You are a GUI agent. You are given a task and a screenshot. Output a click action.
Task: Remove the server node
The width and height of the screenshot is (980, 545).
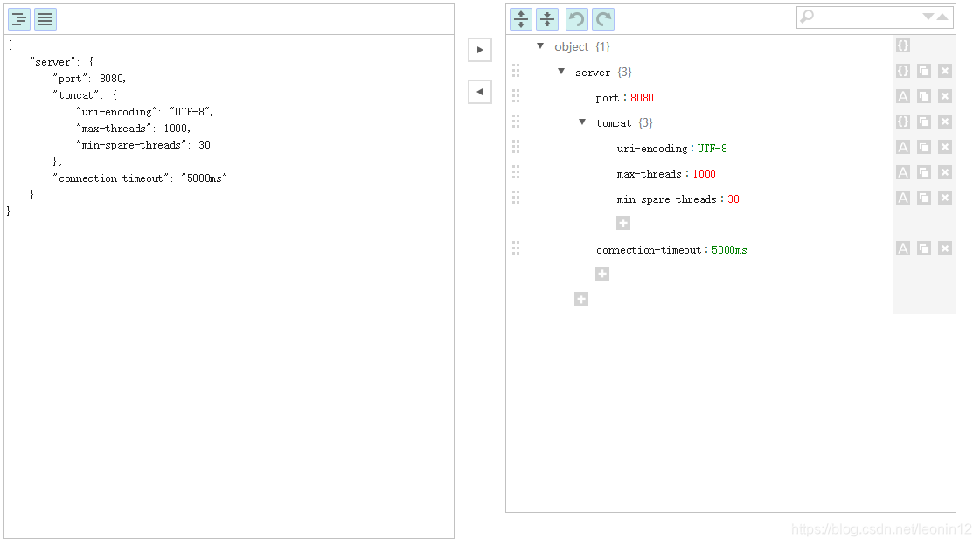(x=945, y=72)
